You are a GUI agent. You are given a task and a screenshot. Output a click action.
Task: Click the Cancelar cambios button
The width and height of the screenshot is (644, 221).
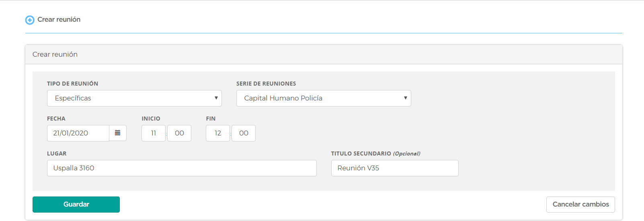pos(580,205)
